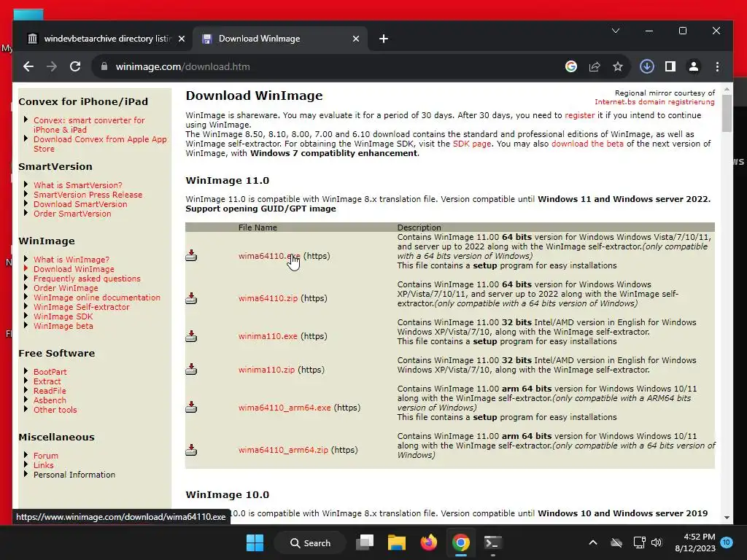This screenshot has height=560, width=747.
Task: Click the download icon beside wima64110.zip
Action: [191, 298]
